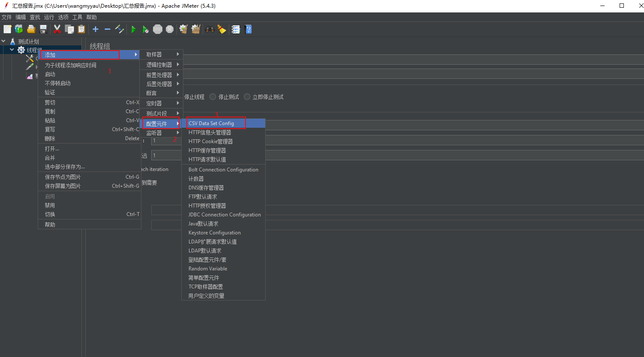Open Help with question-mark book icon
The width and height of the screenshot is (644, 357).
(248, 29)
